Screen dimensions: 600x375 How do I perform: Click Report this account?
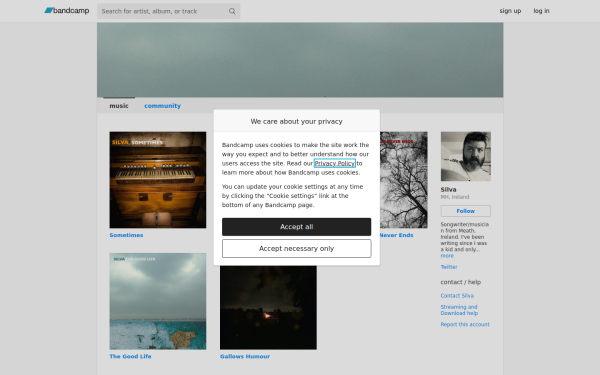click(x=465, y=324)
